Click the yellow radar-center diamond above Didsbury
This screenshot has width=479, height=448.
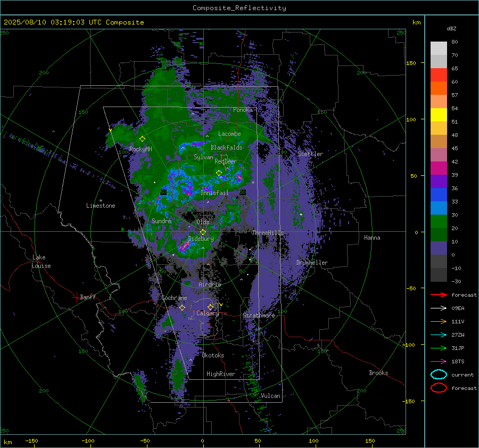[203, 232]
